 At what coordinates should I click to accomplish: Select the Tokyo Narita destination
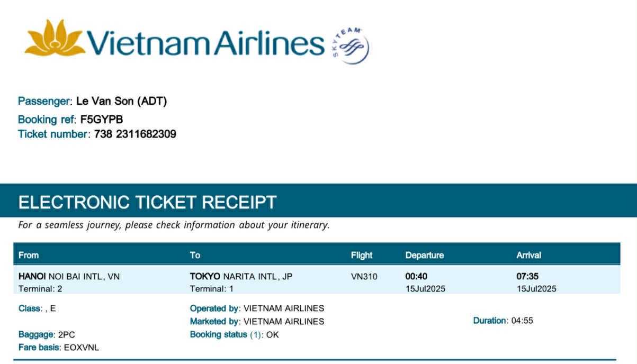point(241,276)
